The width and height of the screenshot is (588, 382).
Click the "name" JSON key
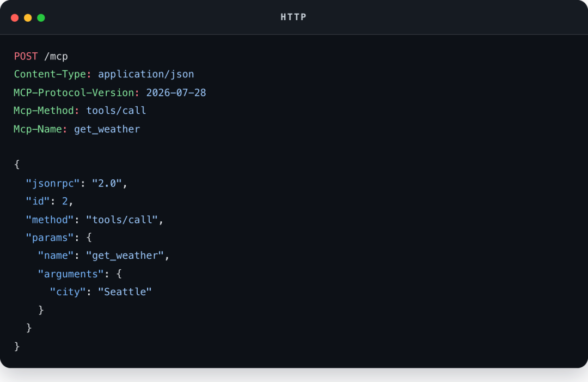(56, 256)
